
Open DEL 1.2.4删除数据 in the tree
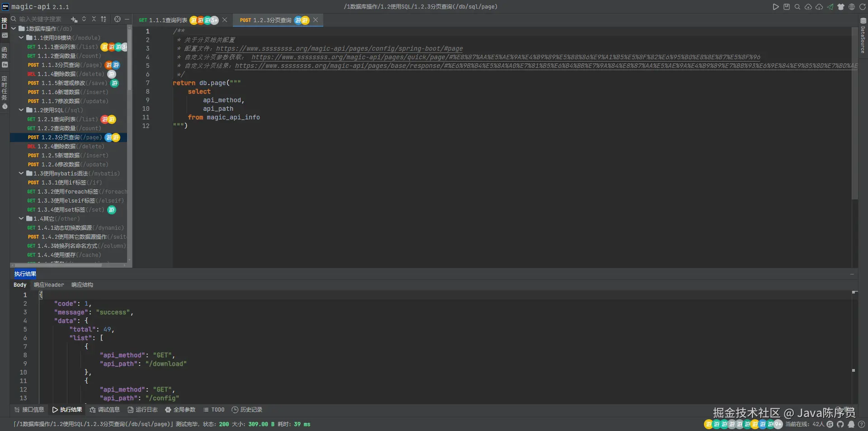click(x=65, y=147)
